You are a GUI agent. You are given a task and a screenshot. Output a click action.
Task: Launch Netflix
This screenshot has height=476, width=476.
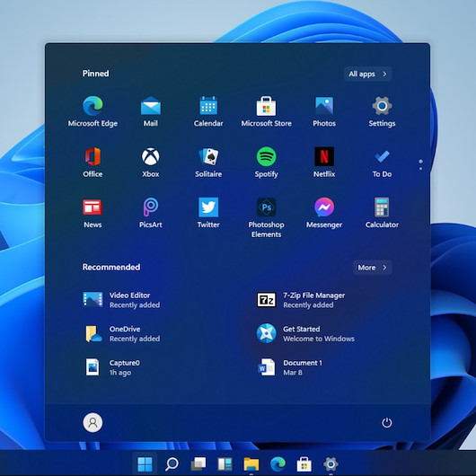324,162
